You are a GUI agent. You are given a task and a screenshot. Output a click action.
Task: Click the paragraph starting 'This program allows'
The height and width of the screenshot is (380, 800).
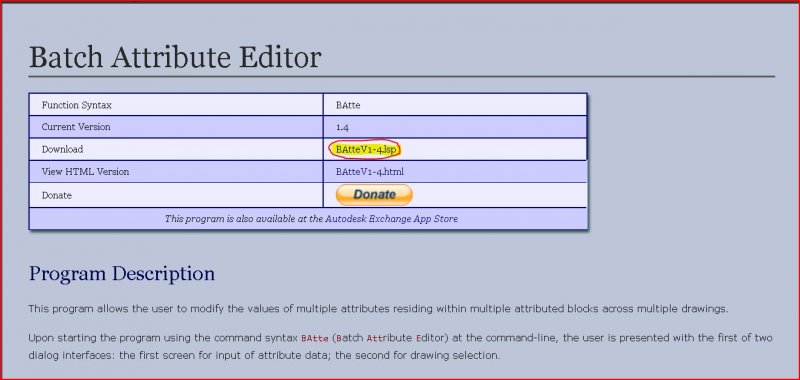[x=378, y=309]
